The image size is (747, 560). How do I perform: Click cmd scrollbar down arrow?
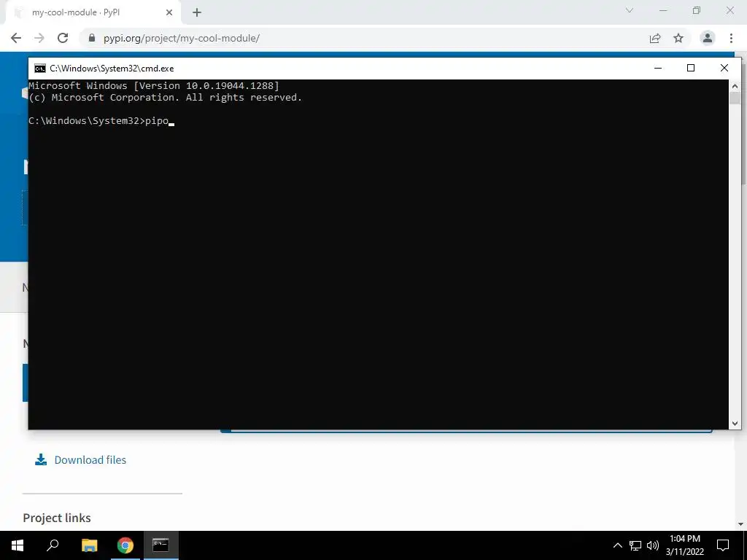(x=735, y=424)
